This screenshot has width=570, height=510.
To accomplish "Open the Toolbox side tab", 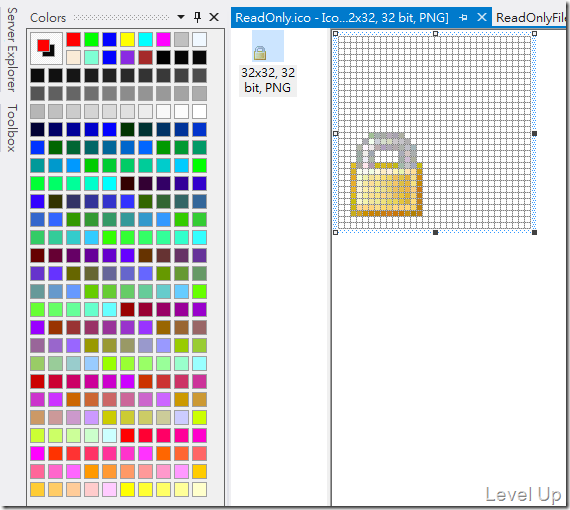I will 12,128.
